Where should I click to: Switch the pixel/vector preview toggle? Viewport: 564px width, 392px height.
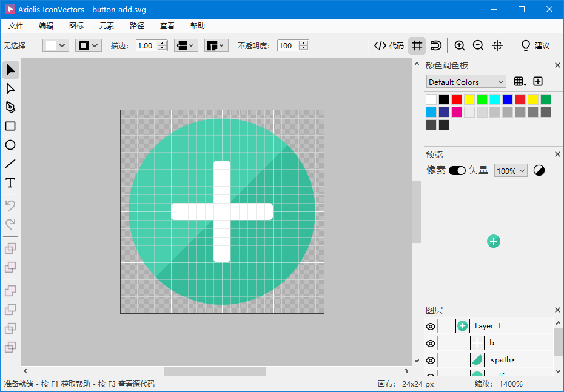457,171
